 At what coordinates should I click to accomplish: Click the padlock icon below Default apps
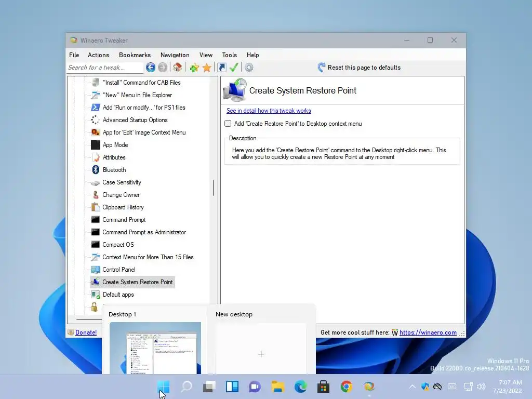[x=95, y=307]
